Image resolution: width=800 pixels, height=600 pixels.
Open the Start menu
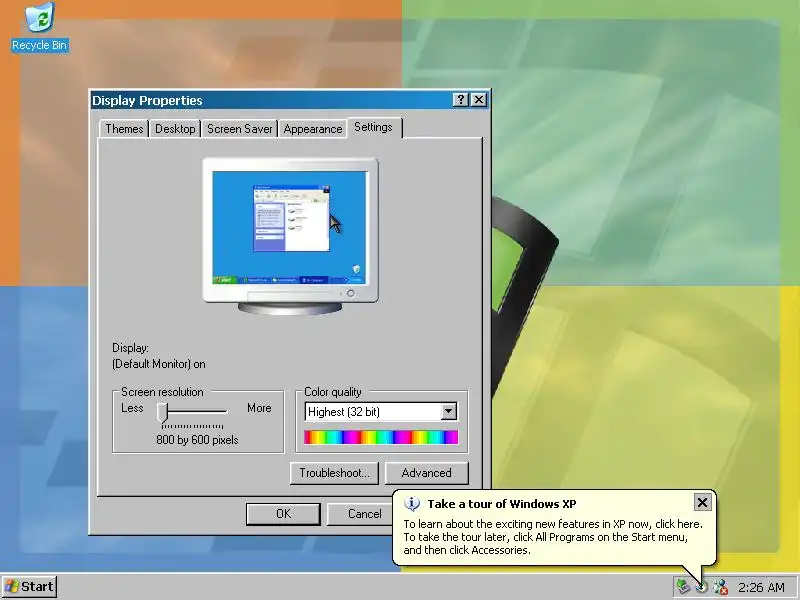click(30, 587)
